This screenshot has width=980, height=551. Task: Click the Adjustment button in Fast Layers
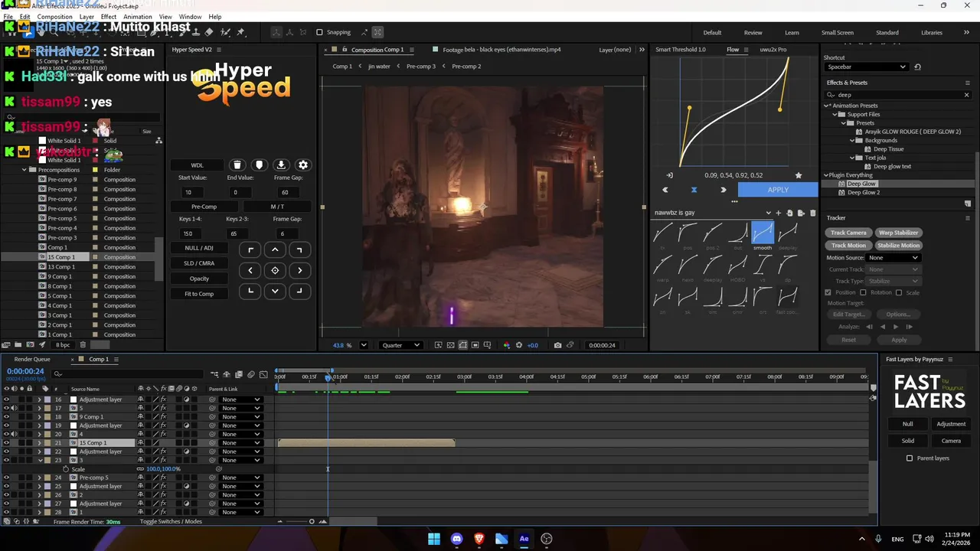pyautogui.click(x=951, y=424)
